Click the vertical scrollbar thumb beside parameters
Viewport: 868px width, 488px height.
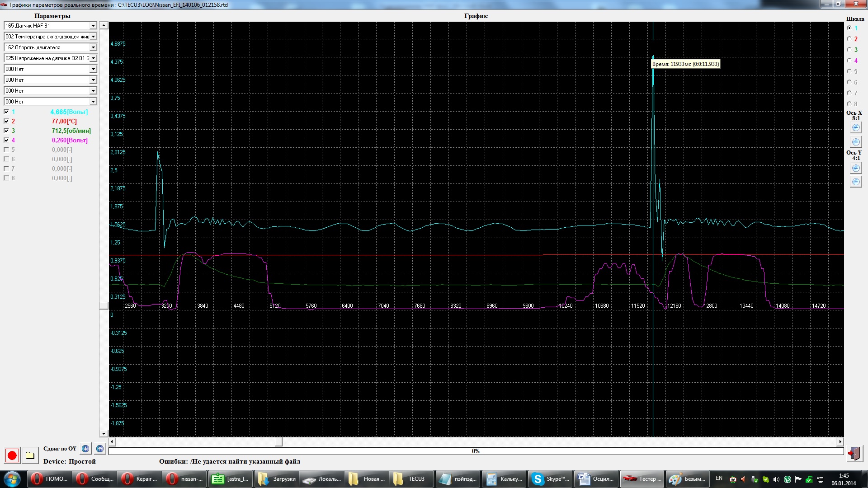pos(104,305)
